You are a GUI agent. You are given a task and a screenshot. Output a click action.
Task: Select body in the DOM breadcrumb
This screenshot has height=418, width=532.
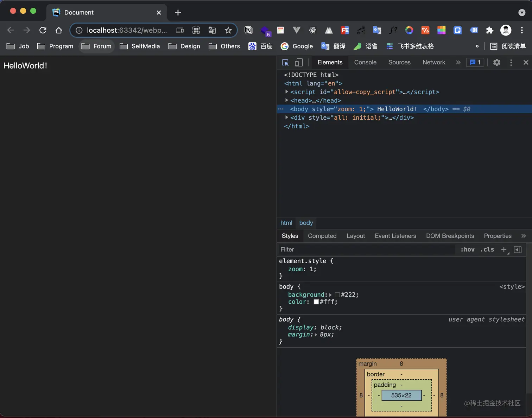[x=306, y=223]
